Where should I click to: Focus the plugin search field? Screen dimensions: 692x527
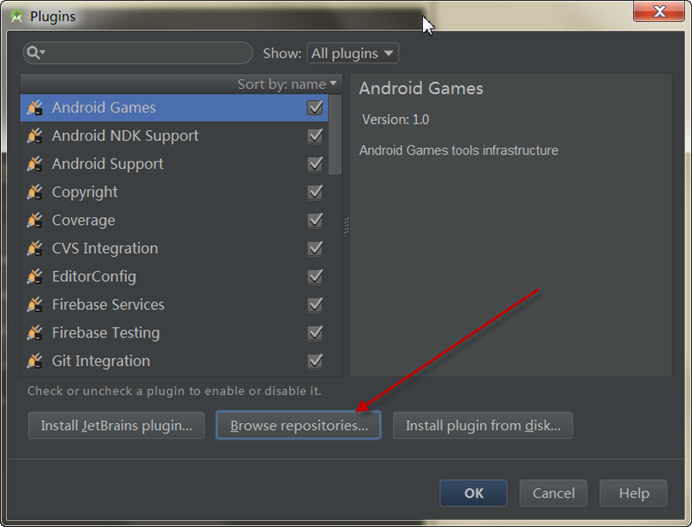click(x=138, y=53)
